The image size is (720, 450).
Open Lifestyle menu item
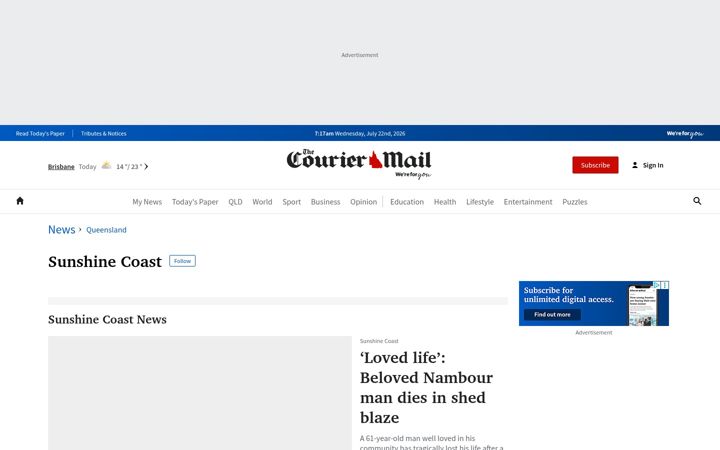[480, 202]
